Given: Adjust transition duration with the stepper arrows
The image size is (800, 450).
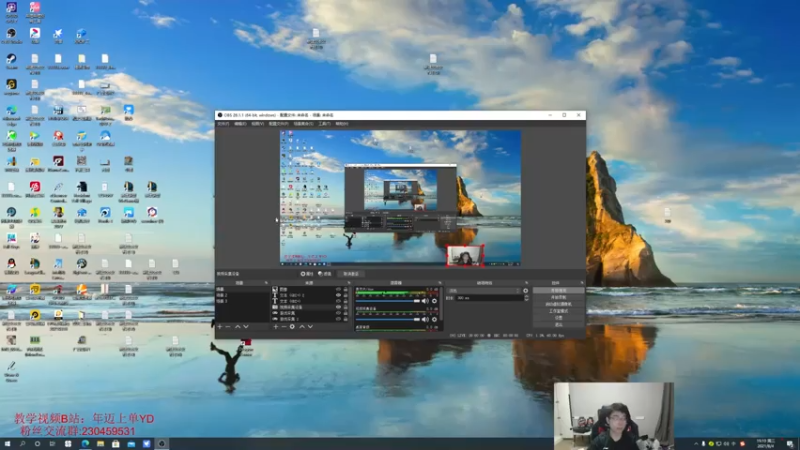Looking at the screenshot, I should 527,298.
